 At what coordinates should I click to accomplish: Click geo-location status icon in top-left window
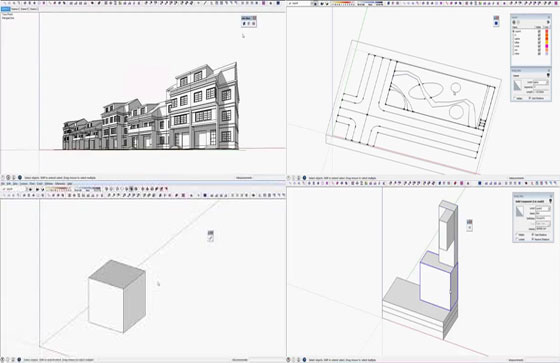click(3, 177)
